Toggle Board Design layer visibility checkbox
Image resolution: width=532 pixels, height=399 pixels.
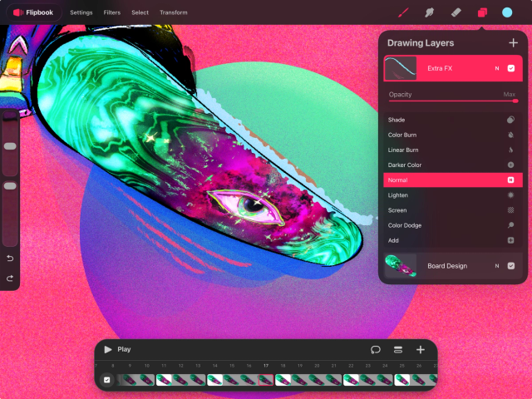coord(511,266)
